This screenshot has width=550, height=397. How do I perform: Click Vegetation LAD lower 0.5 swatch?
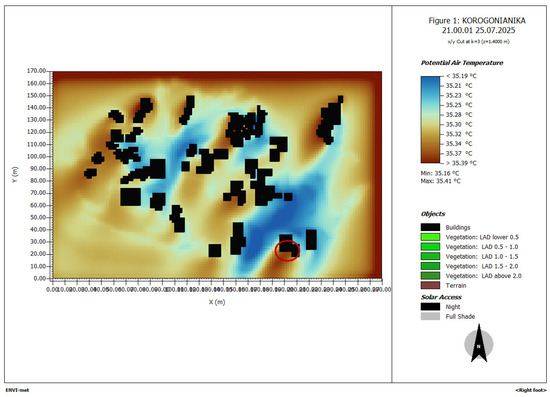[430, 237]
